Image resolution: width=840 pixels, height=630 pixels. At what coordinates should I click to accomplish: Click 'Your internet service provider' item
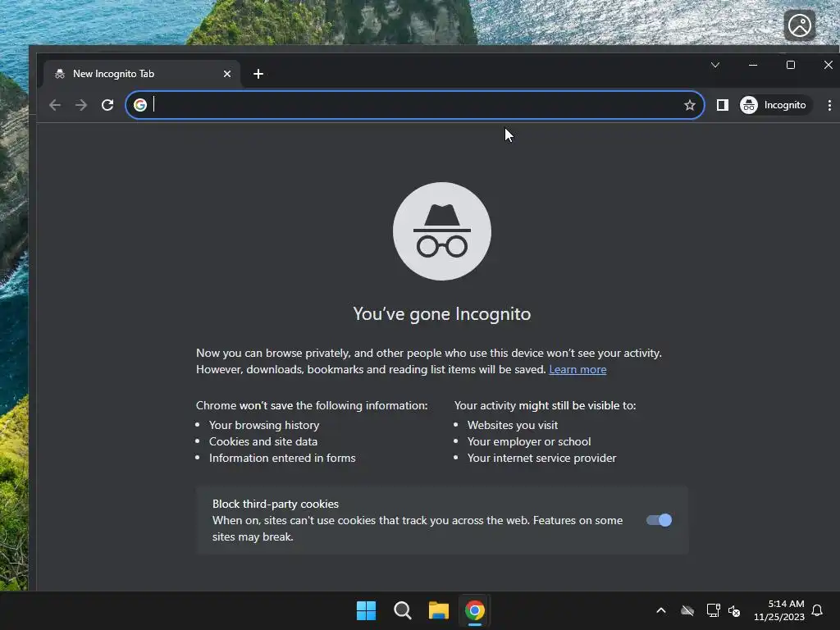click(541, 458)
